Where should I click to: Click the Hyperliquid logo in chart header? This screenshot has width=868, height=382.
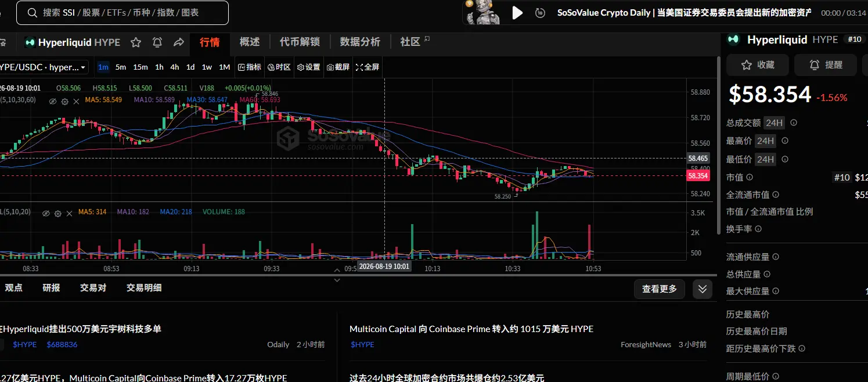[x=30, y=42]
